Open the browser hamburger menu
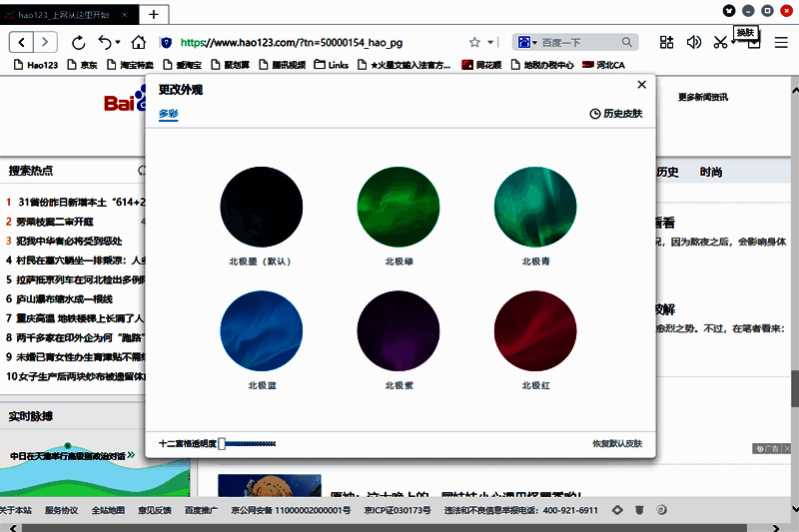 point(781,42)
